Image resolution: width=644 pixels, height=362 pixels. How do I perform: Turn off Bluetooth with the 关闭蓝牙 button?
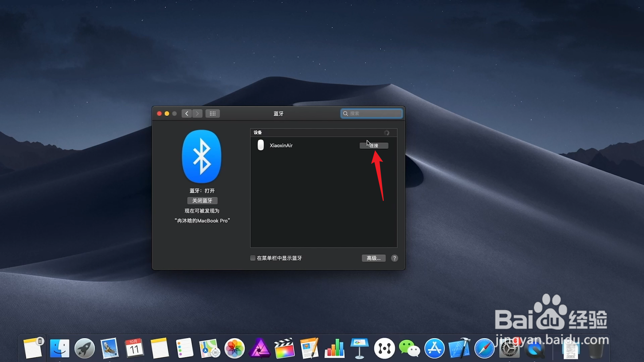[x=202, y=200]
